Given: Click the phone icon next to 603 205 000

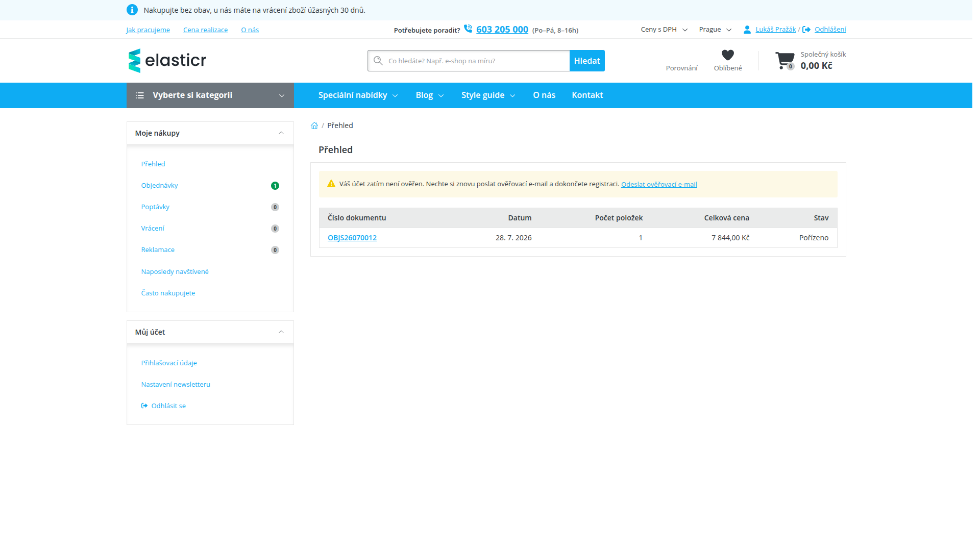Looking at the screenshot, I should coord(468,29).
